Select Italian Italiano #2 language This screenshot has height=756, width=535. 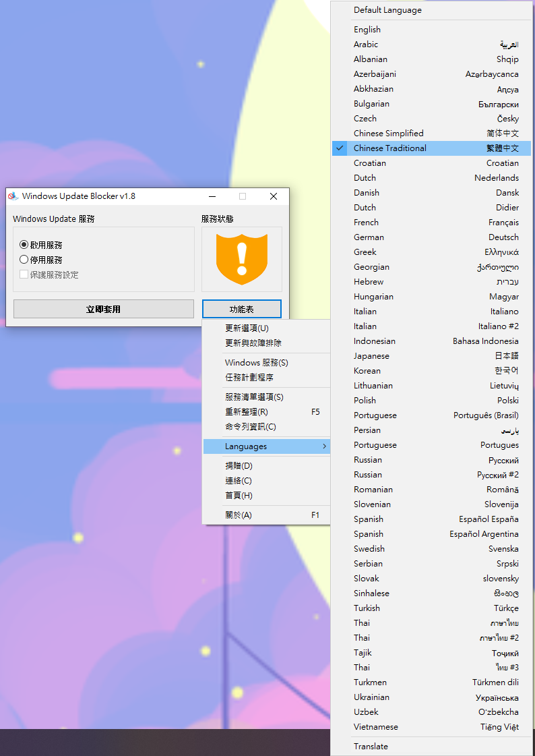pyautogui.click(x=431, y=326)
